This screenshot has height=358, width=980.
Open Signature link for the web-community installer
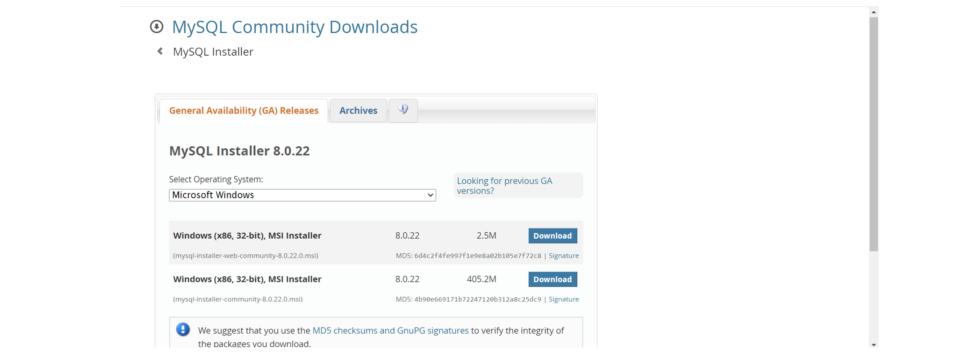563,256
